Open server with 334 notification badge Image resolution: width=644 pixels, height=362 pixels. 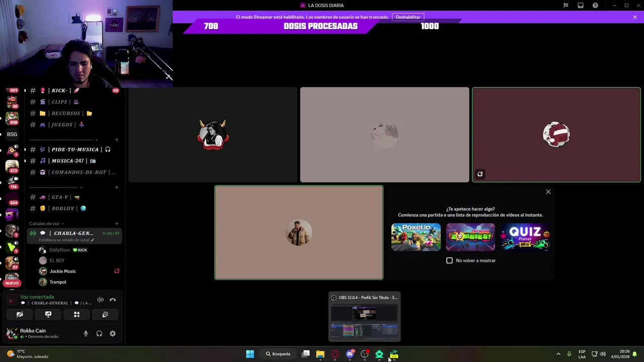click(x=12, y=198)
